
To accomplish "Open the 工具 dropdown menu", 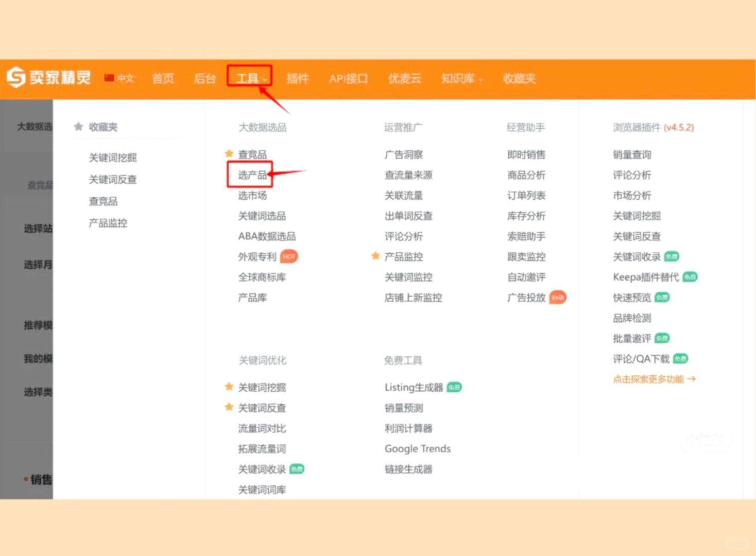I will [250, 78].
